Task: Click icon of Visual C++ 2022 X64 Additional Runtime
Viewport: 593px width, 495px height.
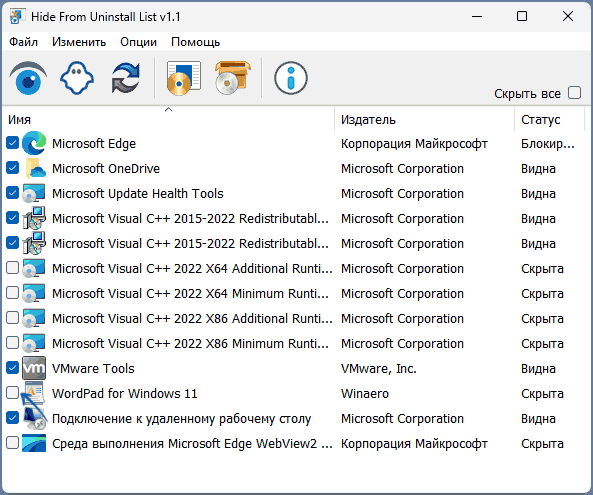Action: 34,268
